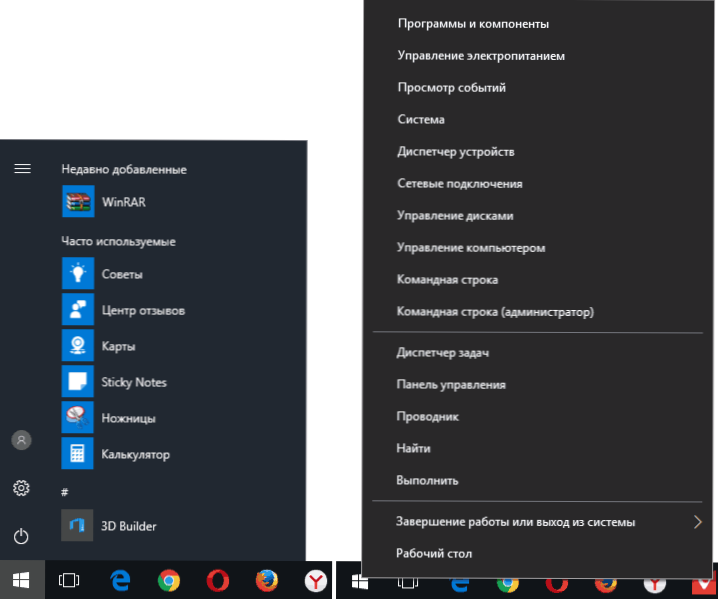718x599 pixels.
Task: Select Выполнить
Action: [x=427, y=480]
